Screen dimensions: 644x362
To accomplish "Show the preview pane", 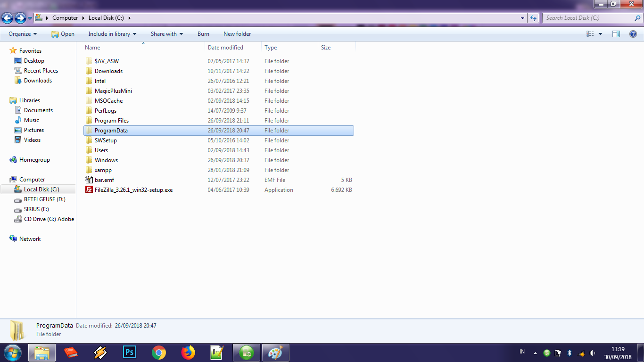I will pos(616,33).
